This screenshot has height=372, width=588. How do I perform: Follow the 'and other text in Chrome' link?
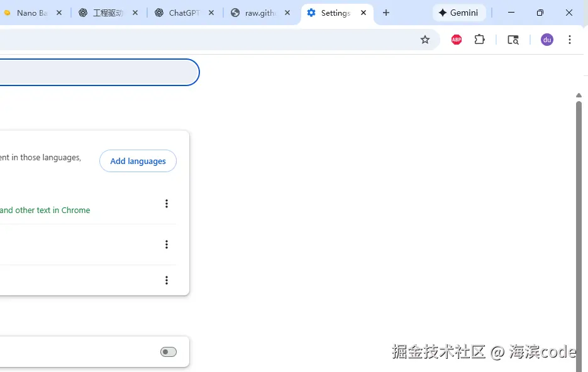click(46, 210)
